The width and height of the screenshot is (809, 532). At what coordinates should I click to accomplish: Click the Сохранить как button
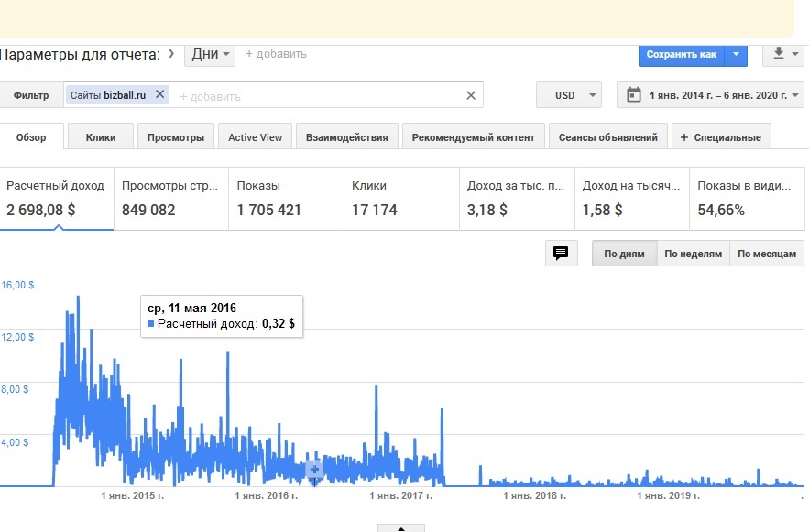pyautogui.click(x=681, y=54)
